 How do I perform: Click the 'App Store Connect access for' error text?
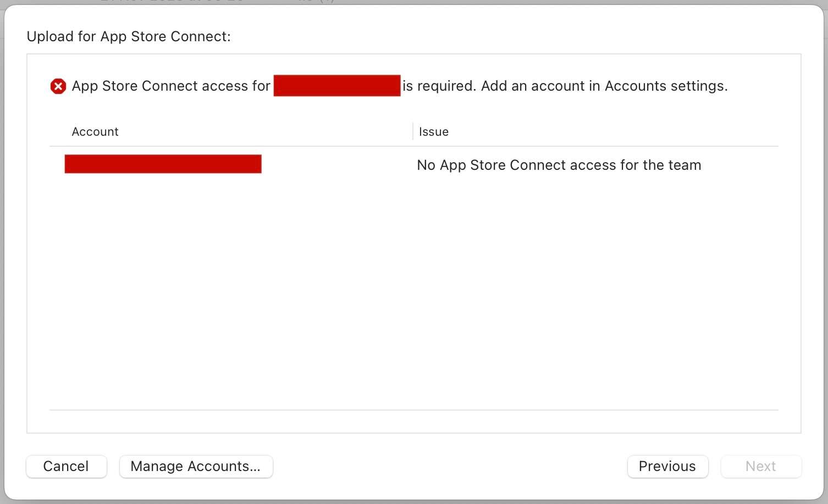171,86
